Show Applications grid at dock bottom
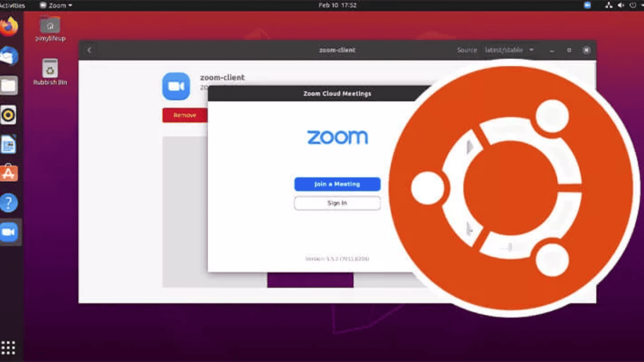This screenshot has width=644, height=362. coord(8,347)
